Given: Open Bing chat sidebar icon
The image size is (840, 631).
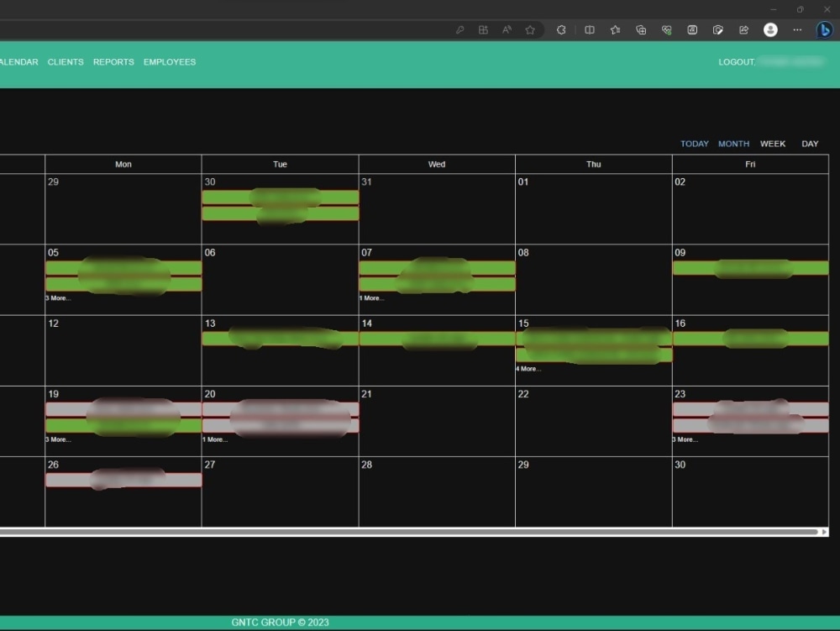Looking at the screenshot, I should click(x=825, y=30).
